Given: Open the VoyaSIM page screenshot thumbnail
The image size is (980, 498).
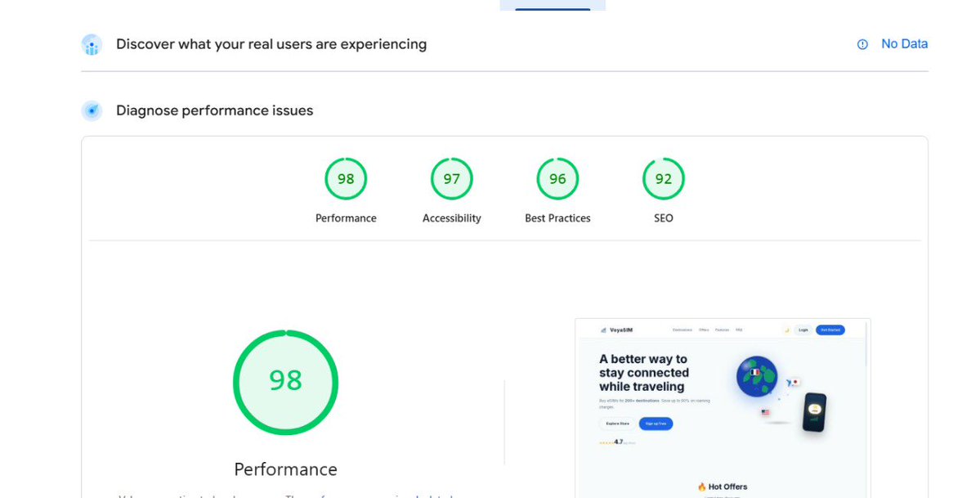Looking at the screenshot, I should 723,409.
